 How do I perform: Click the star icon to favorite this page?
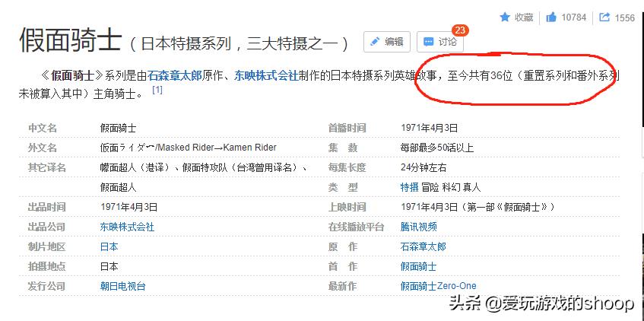click(505, 17)
